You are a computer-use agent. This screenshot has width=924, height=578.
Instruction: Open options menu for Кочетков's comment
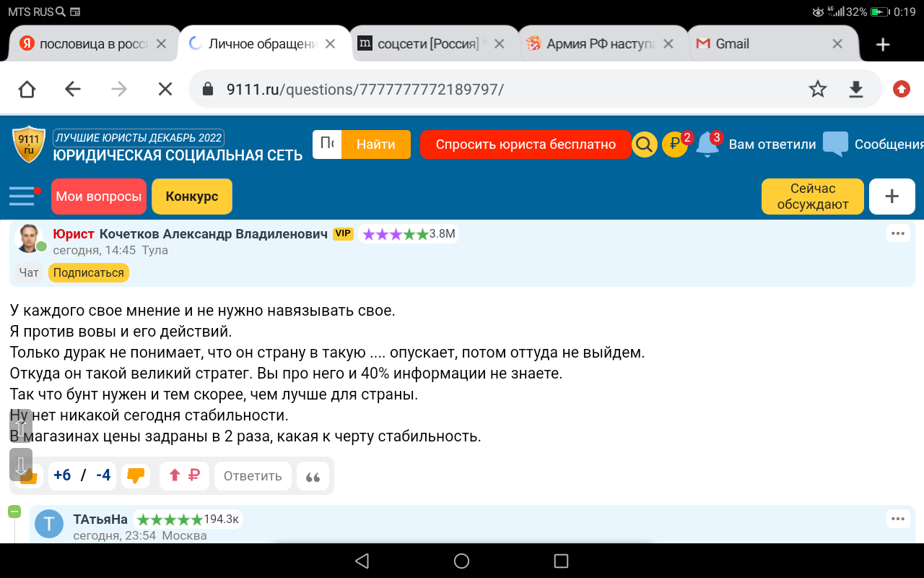tap(898, 233)
